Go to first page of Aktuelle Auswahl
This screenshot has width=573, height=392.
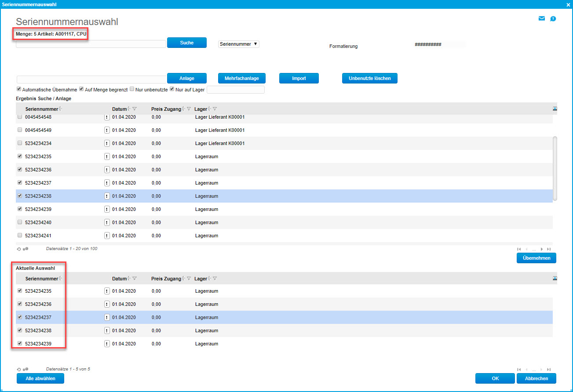(x=519, y=370)
